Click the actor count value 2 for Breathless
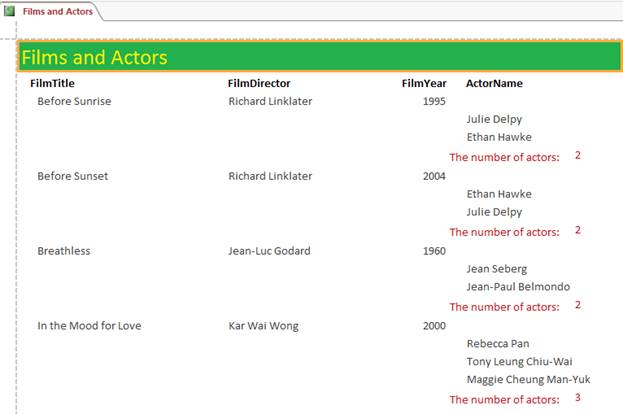The height and width of the screenshot is (414, 623). click(x=578, y=305)
